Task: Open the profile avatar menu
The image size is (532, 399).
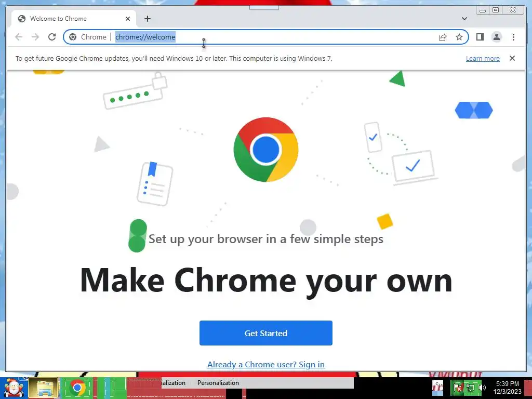Action: 496,37
